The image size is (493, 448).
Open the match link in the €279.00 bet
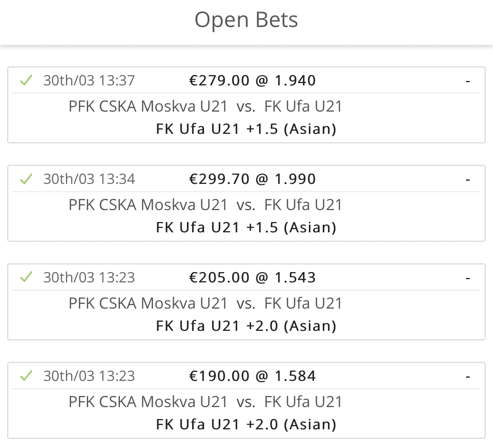[205, 106]
